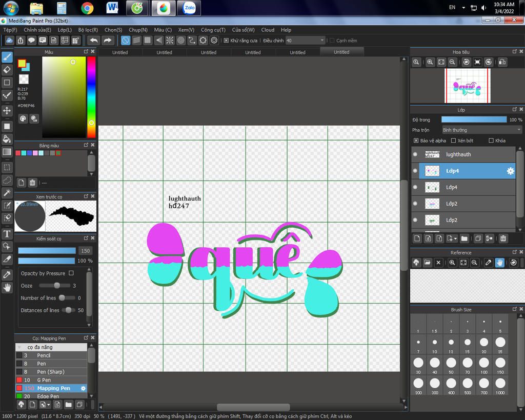Open Mapping Pen settings gear

click(83, 388)
